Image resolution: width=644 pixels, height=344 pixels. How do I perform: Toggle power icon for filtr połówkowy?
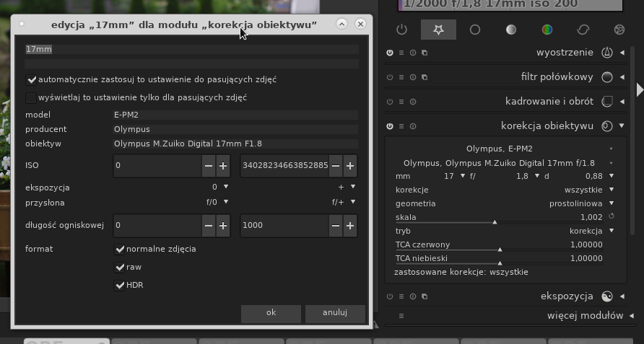(390, 77)
